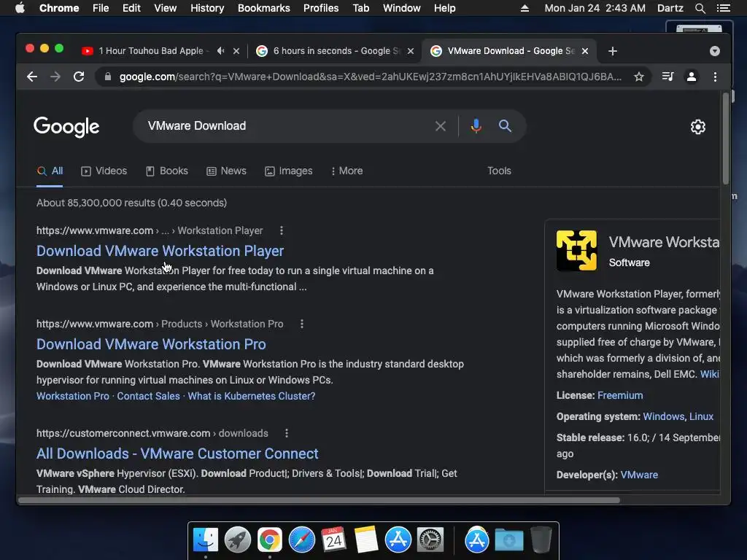747x560 pixels.
Task: Open Apple menu
Action: tap(20, 8)
